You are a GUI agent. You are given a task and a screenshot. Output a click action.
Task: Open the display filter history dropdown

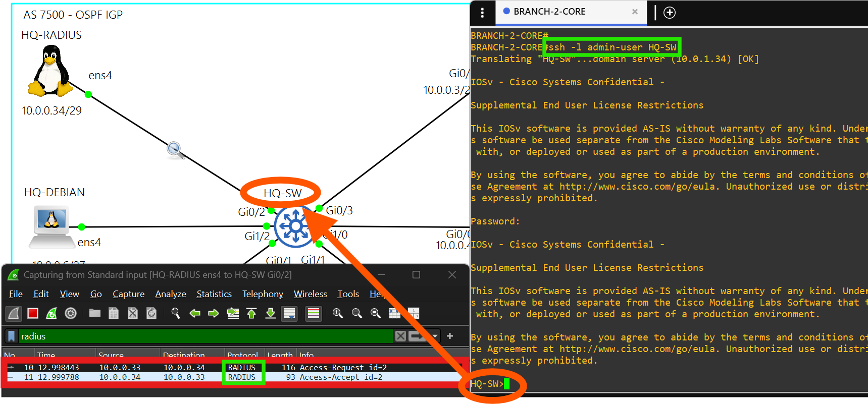coord(435,336)
